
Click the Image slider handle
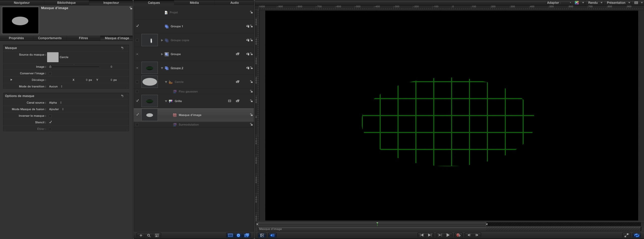[50, 67]
